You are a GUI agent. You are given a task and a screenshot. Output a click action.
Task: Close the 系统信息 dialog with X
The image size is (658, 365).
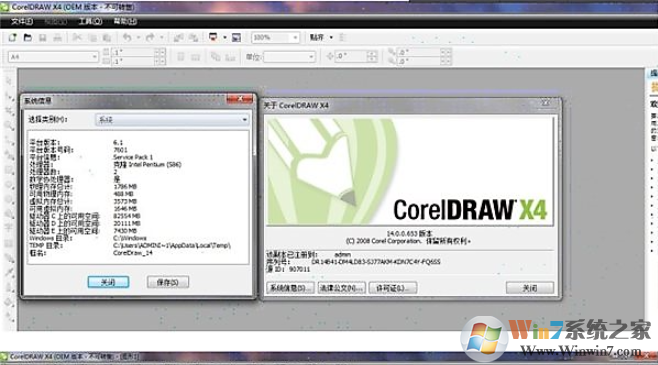tap(240, 99)
